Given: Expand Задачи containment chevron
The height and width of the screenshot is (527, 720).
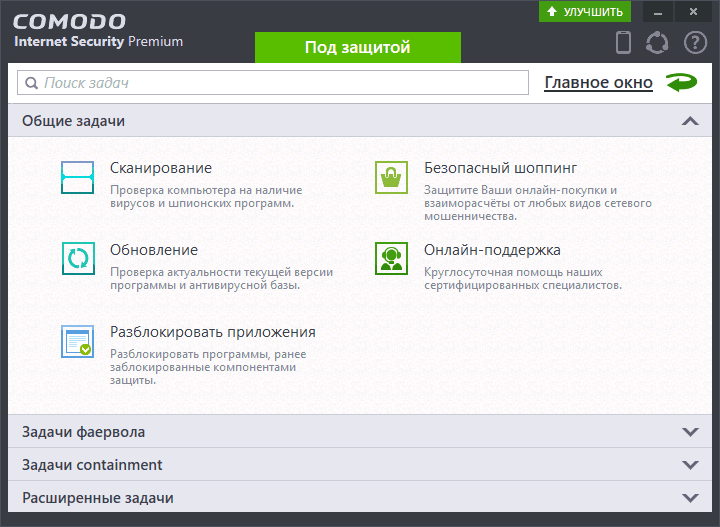Looking at the screenshot, I should [690, 465].
